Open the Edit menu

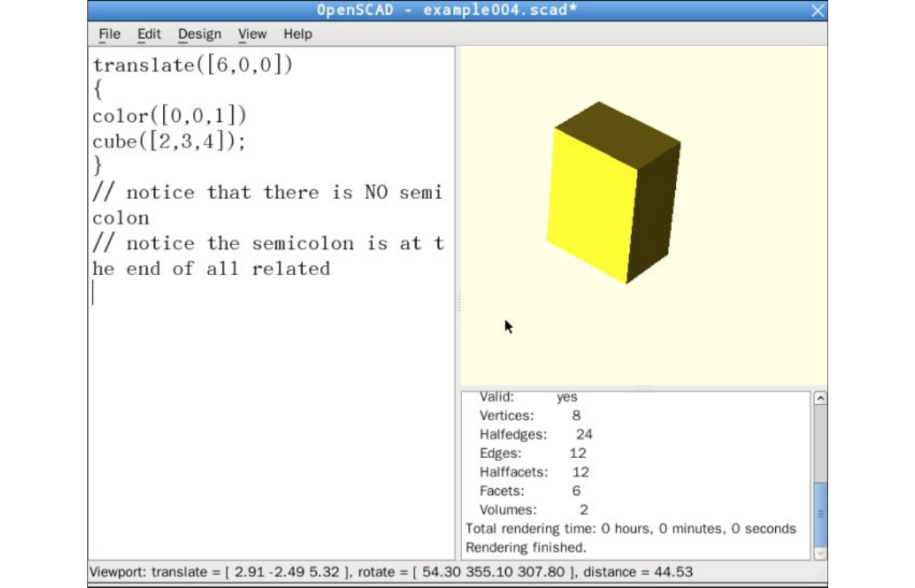tap(149, 34)
